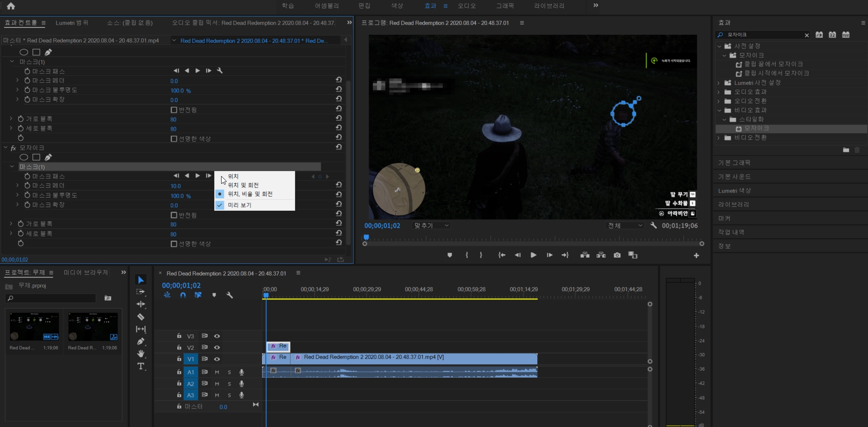
Task: Collapse second 마스크(1) group
Action: tap(12, 167)
